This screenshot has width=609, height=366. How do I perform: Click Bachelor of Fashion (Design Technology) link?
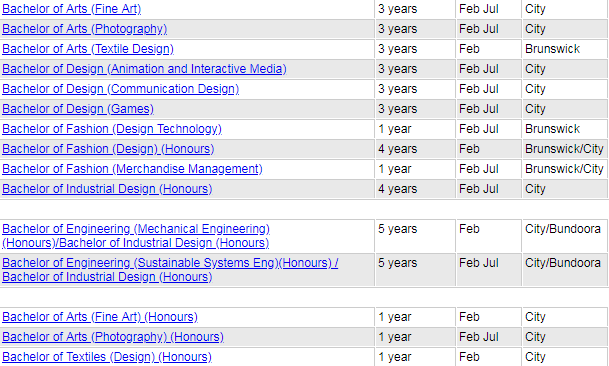[112, 129]
